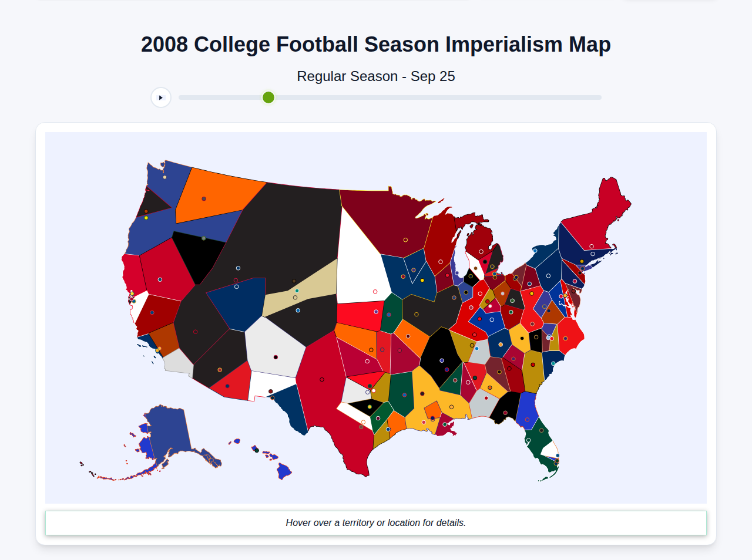
Task: Click the team dot in the navy southwest Texas territory
Action: [273, 397]
